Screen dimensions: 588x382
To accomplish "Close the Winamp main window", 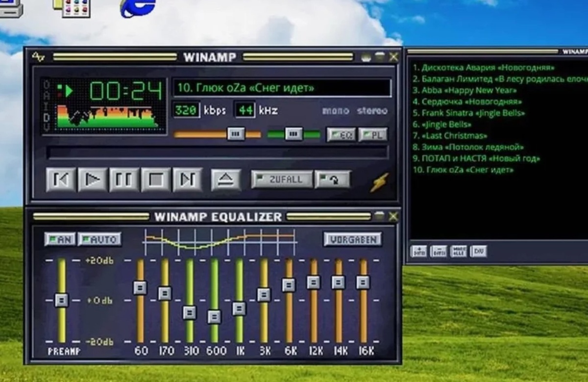I will [393, 57].
